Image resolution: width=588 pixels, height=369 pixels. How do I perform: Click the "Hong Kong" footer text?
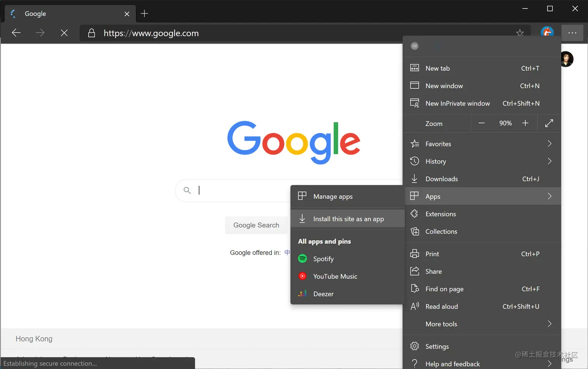[34, 339]
